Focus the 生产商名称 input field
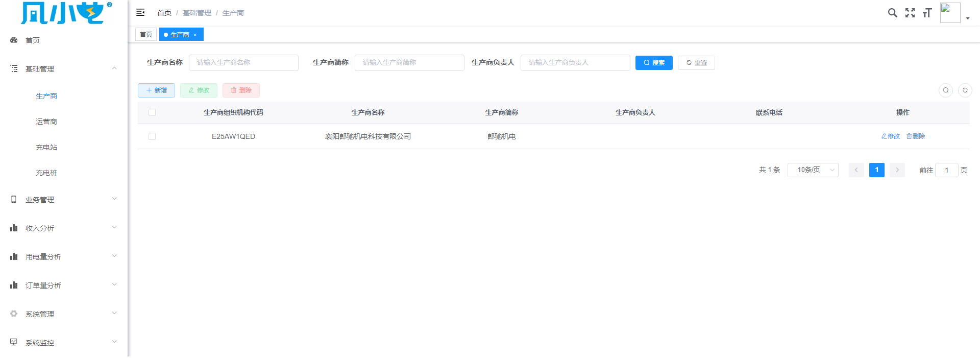 (243, 63)
